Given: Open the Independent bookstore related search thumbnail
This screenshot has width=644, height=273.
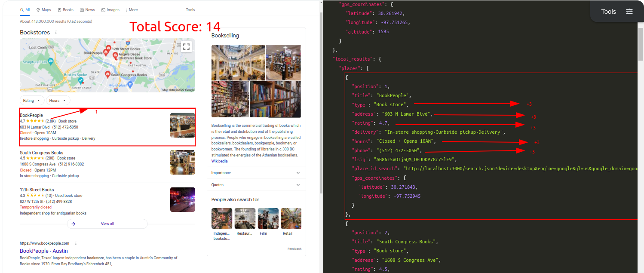Looking at the screenshot, I should tap(222, 218).
